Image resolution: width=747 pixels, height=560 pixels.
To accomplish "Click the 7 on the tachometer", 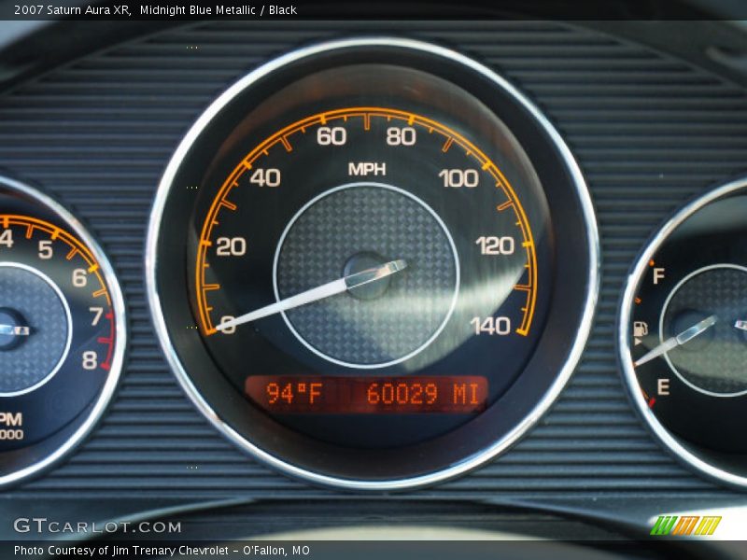I will tap(96, 315).
